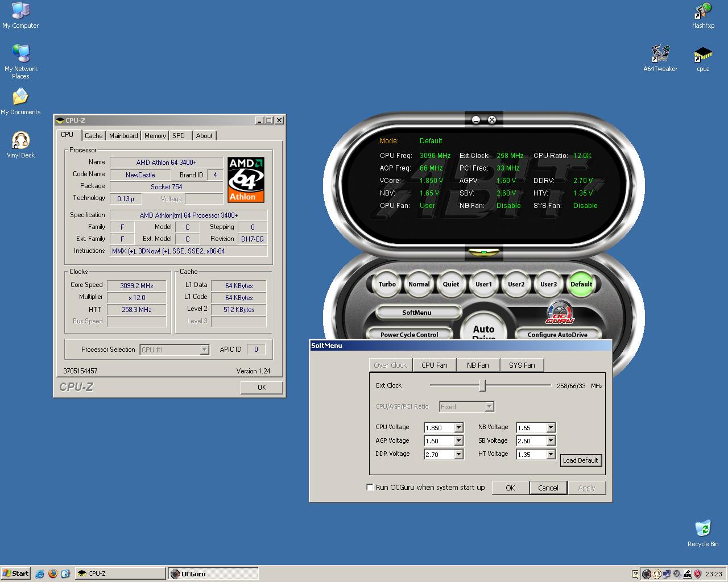The height and width of the screenshot is (582, 728).
Task: Open the CPU Voltage dropdown
Action: tap(458, 428)
